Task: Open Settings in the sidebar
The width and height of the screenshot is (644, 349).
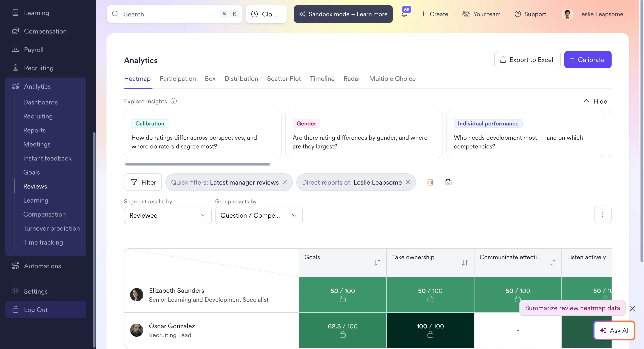Action: pos(35,291)
